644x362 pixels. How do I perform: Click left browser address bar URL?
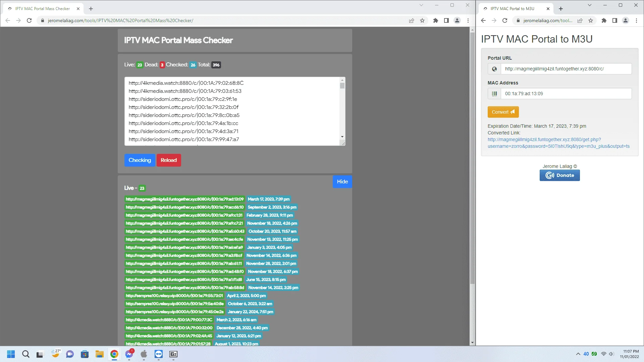pyautogui.click(x=120, y=20)
